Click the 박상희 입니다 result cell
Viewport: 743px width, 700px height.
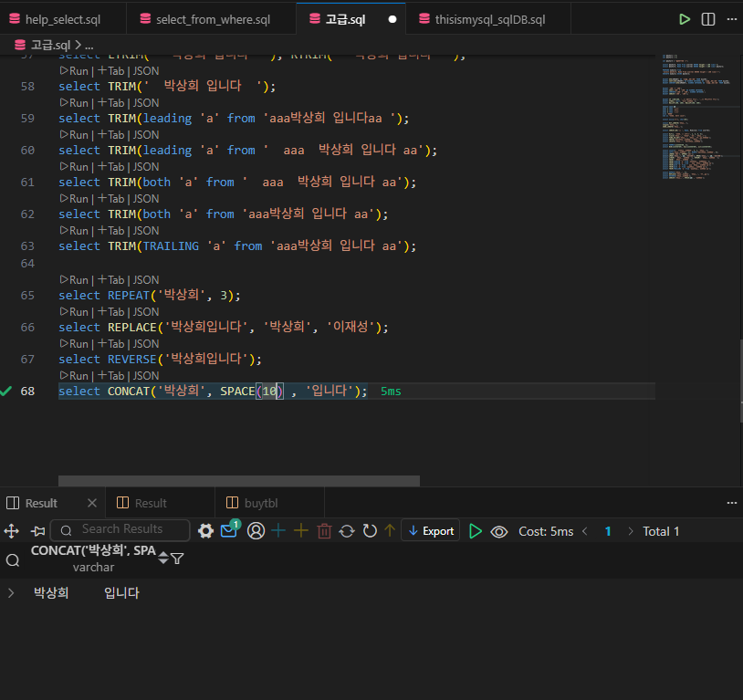(87, 593)
